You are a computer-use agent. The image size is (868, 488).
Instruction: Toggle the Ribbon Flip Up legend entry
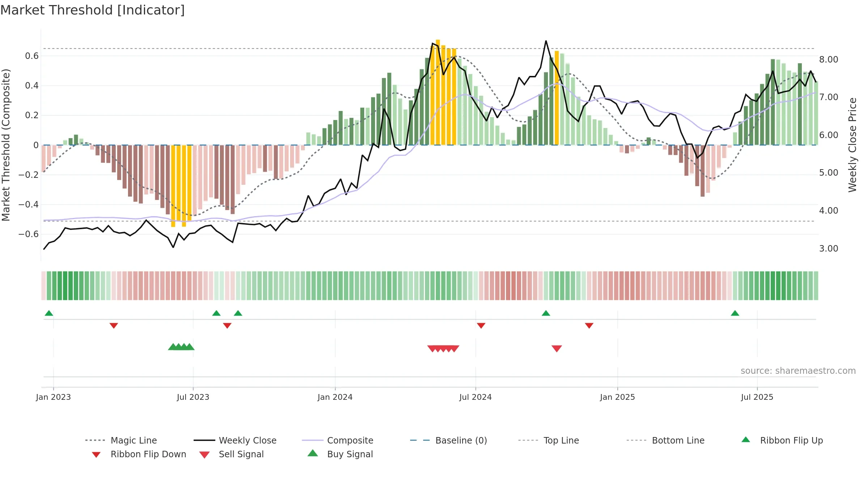[x=782, y=440]
